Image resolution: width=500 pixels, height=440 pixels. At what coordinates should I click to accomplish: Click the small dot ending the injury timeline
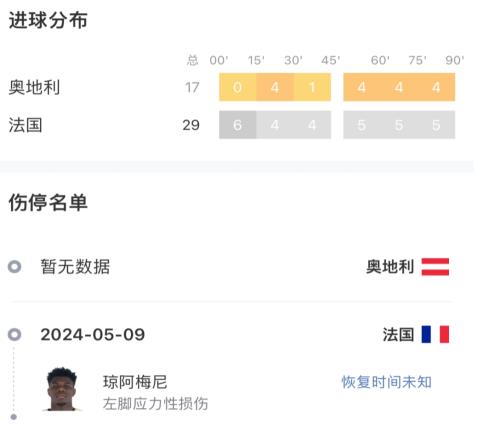point(14,417)
